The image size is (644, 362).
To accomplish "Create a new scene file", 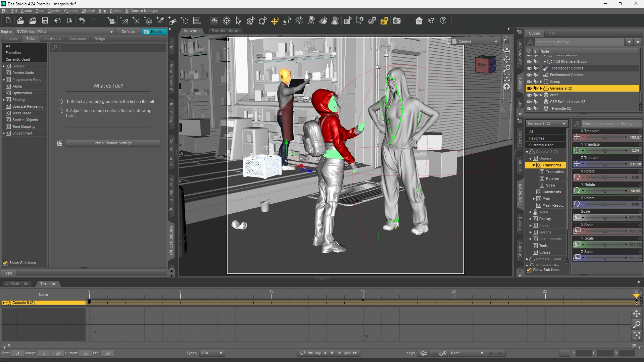I will pyautogui.click(x=8, y=21).
